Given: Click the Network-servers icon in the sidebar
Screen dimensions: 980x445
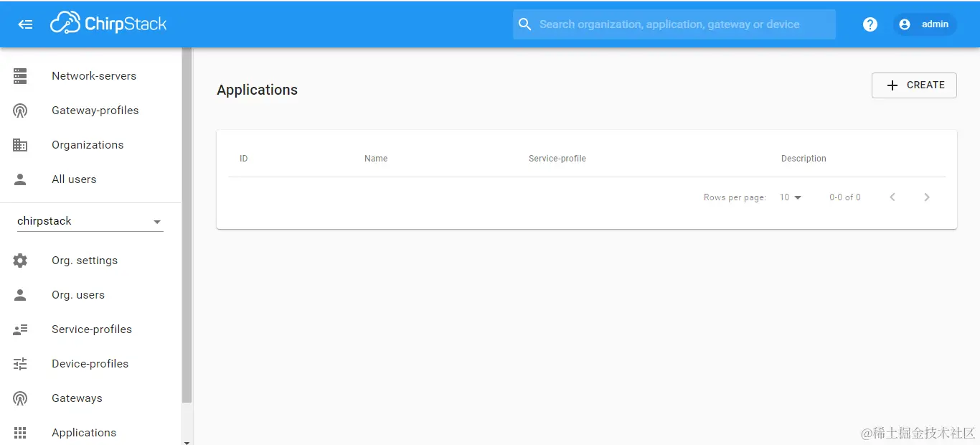Looking at the screenshot, I should point(20,75).
